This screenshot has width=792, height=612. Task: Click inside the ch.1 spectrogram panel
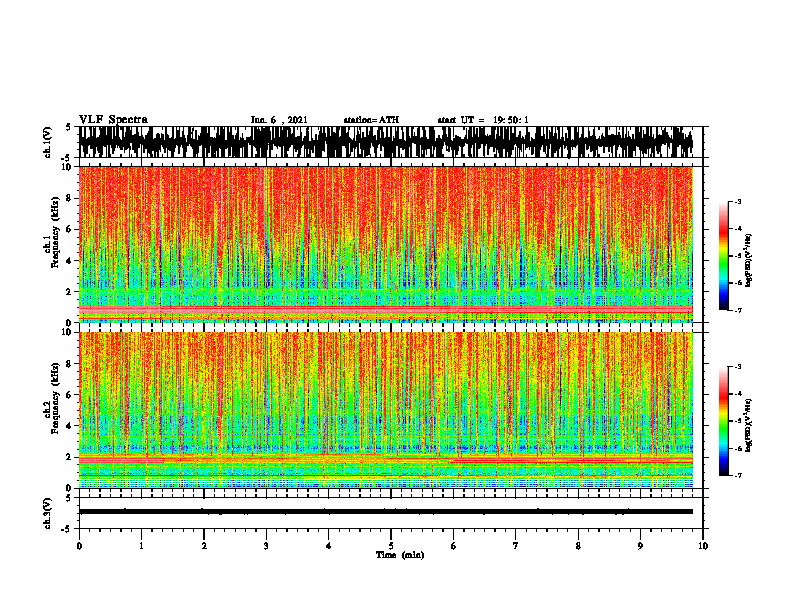(x=386, y=244)
